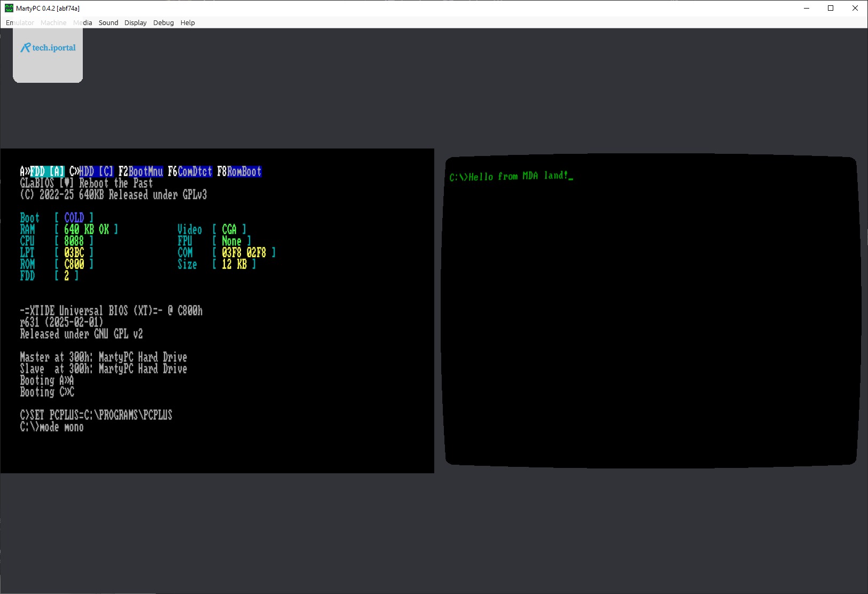868x594 pixels.
Task: Open the Media menu
Action: pyautogui.click(x=82, y=22)
